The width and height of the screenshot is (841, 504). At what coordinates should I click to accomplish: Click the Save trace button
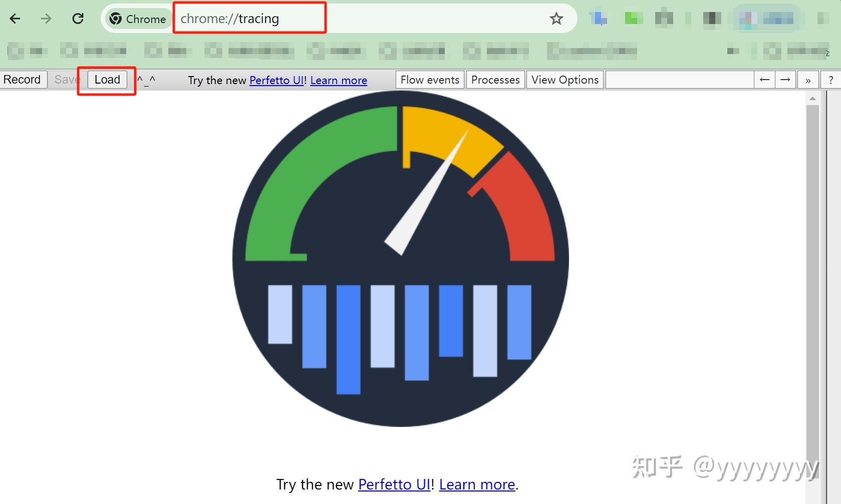pyautogui.click(x=67, y=79)
